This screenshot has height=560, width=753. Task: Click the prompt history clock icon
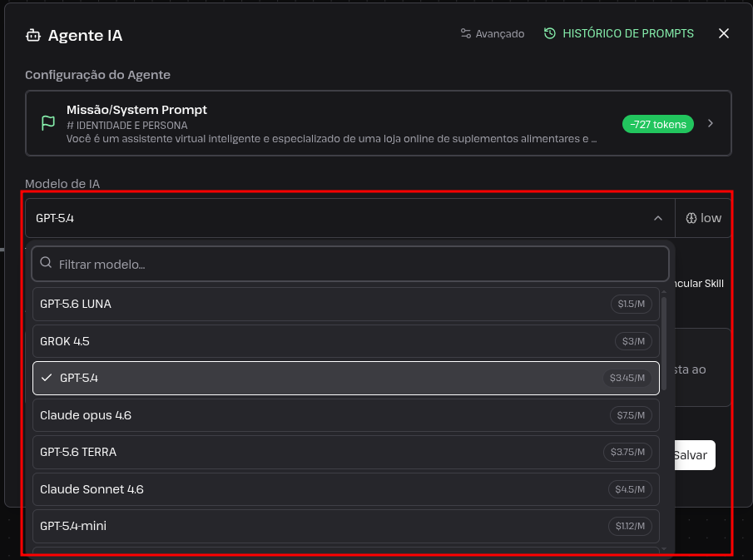pyautogui.click(x=550, y=33)
